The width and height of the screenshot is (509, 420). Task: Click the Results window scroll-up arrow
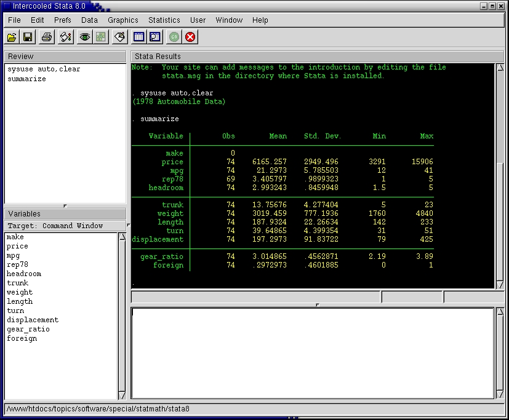tap(500, 68)
